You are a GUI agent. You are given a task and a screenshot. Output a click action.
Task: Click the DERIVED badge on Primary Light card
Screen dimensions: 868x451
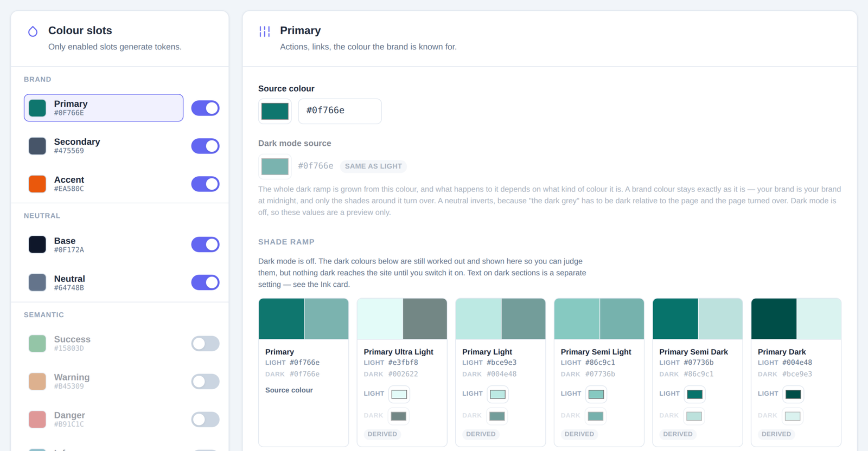(481, 434)
